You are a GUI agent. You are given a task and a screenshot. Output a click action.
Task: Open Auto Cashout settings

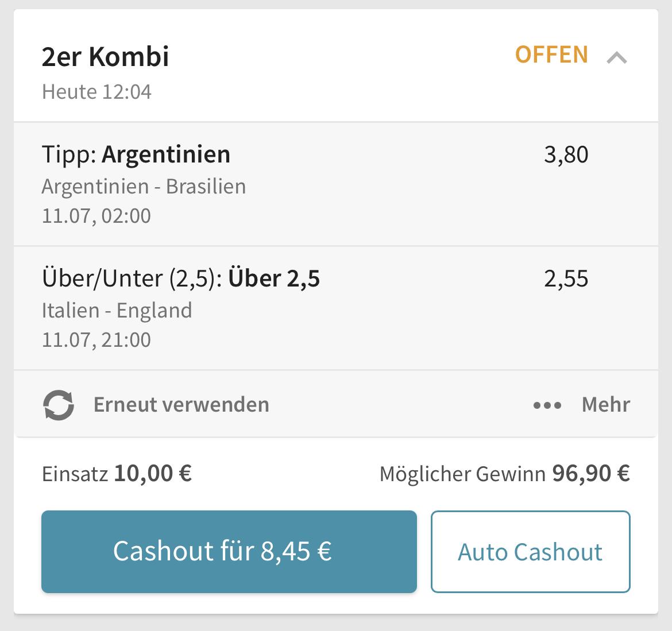(531, 551)
